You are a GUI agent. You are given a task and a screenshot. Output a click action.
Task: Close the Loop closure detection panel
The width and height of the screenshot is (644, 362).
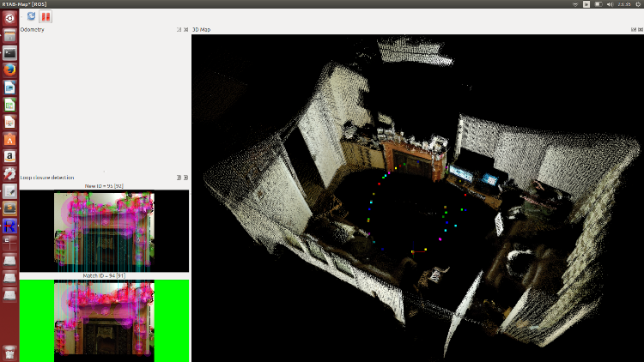click(x=185, y=178)
